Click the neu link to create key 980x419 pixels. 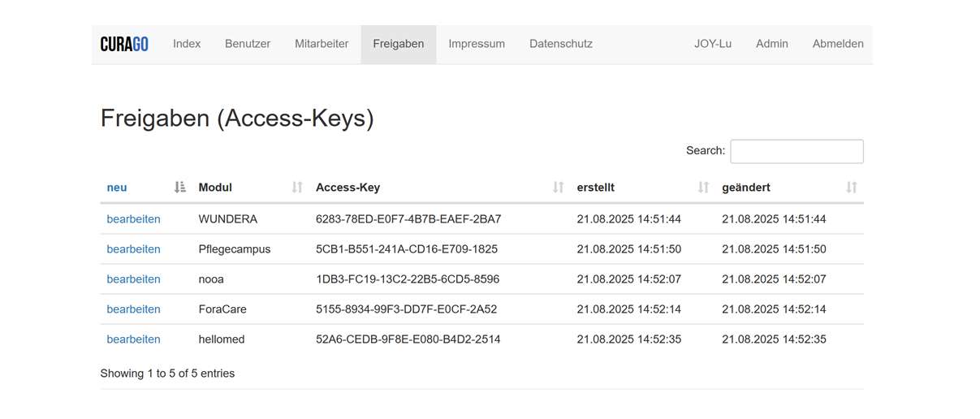[117, 188]
